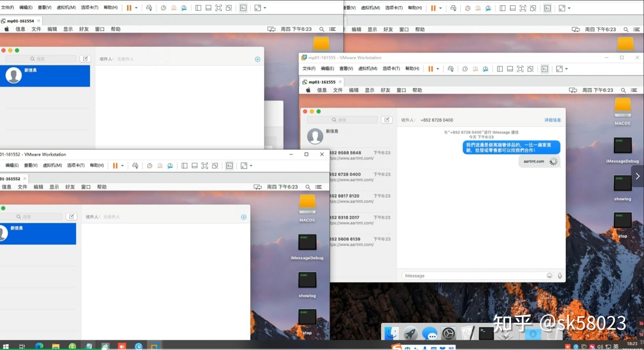The height and width of the screenshot is (350, 644).
Task: Pause the 01-161552 virtual machine
Action: point(115,166)
